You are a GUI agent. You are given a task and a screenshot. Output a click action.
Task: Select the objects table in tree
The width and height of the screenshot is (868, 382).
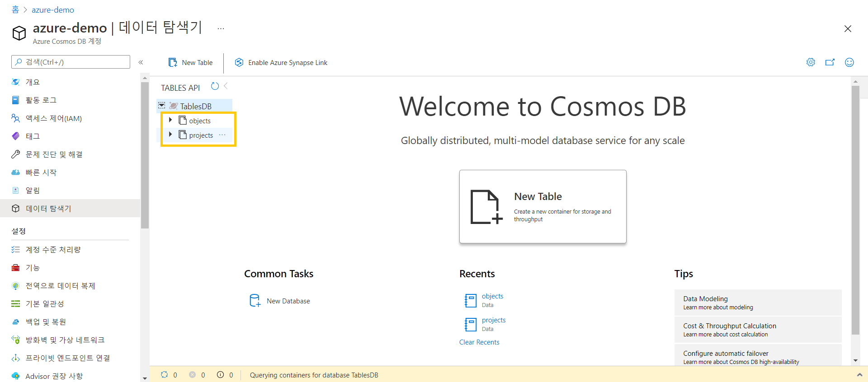click(x=199, y=121)
